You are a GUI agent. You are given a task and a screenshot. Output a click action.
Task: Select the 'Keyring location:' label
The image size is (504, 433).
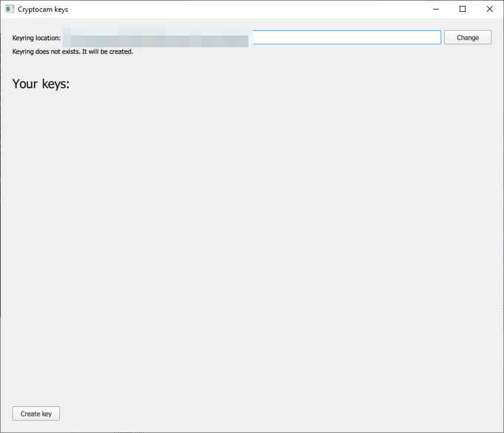(x=36, y=38)
